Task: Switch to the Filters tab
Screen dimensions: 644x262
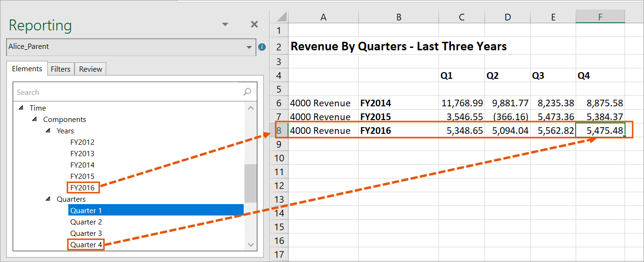Action: tap(61, 69)
